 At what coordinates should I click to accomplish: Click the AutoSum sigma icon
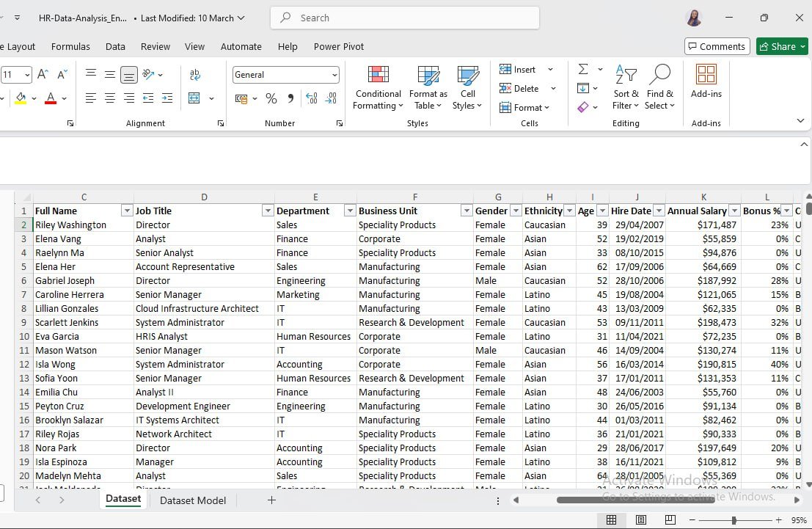click(583, 69)
